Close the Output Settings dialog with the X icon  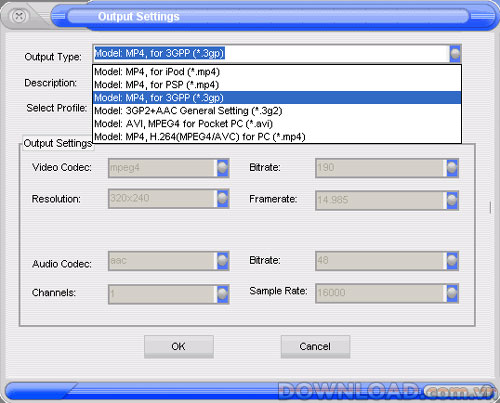pyautogui.click(x=19, y=16)
